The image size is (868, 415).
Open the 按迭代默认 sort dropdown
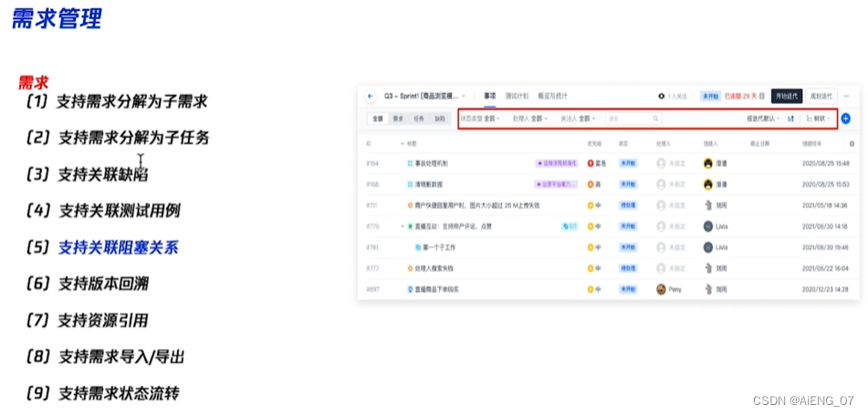pos(763,119)
